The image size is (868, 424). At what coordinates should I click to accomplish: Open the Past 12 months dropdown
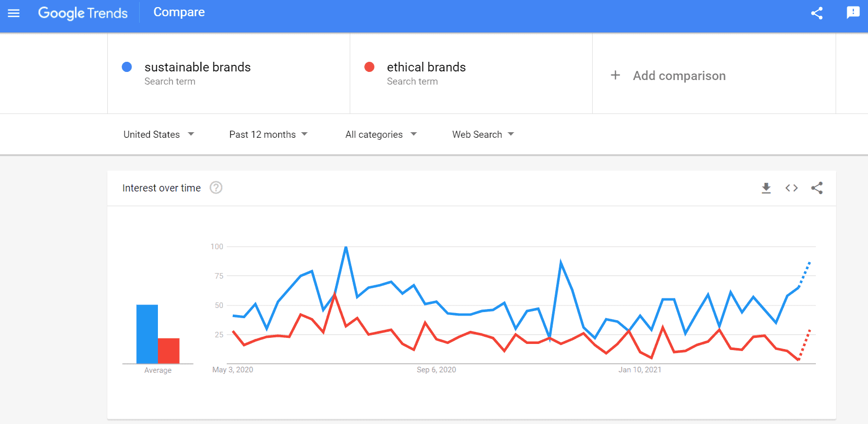pos(268,134)
